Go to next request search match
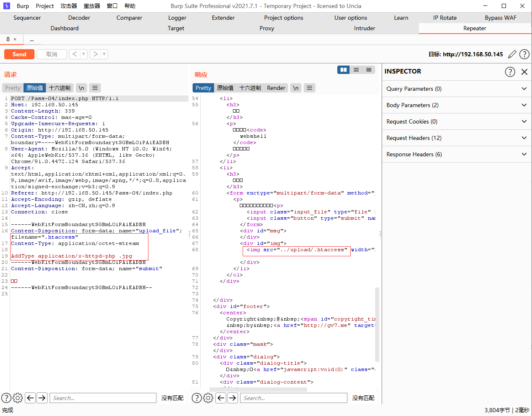 42,398
